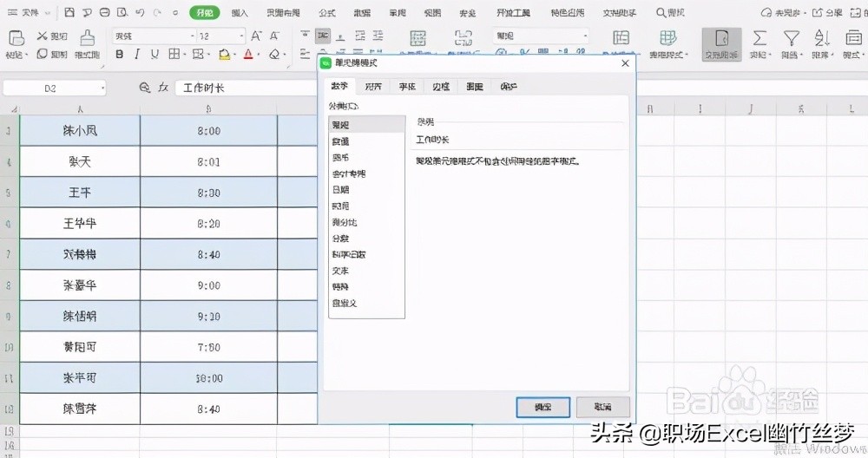The image size is (868, 458).
Task: Click the Sort A-Z icon
Action: click(822, 38)
